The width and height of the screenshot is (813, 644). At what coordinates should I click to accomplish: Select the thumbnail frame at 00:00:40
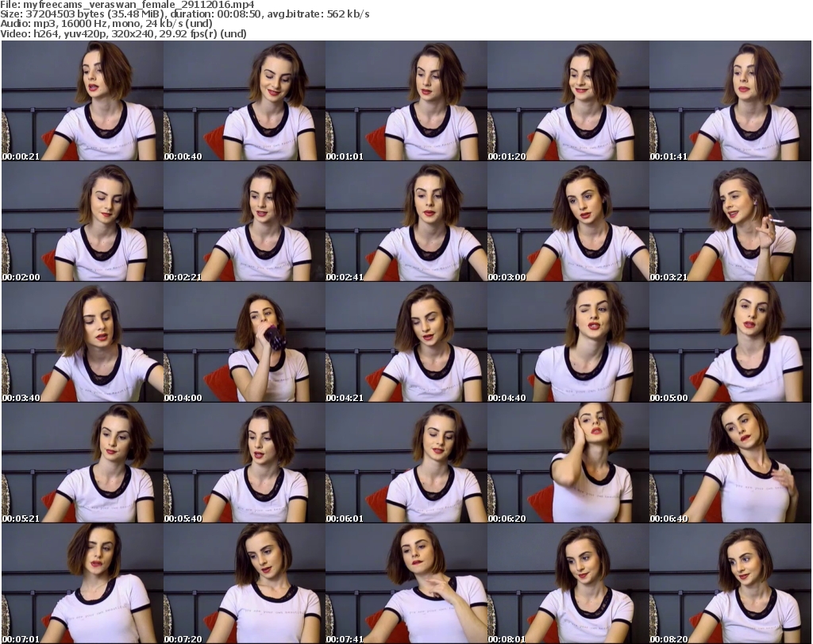pos(245,101)
